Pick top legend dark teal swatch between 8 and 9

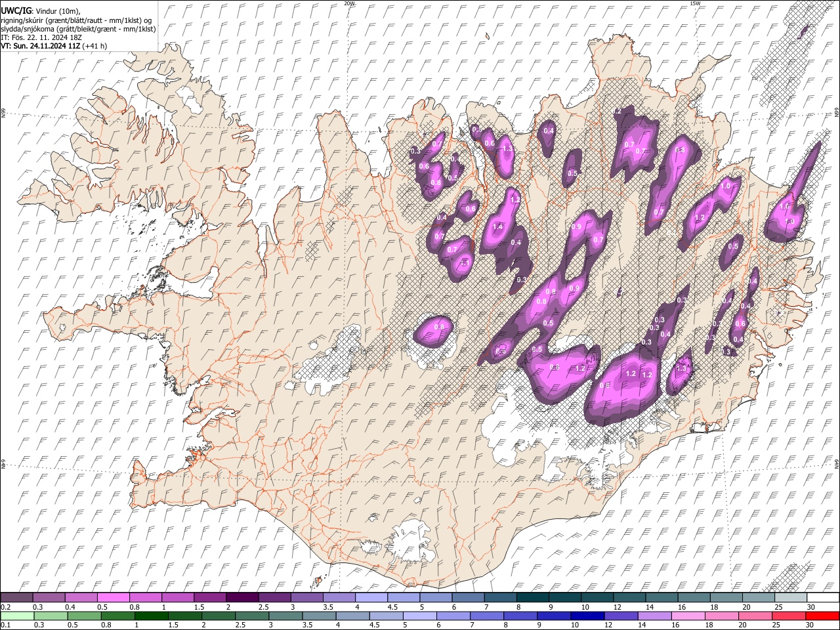click(x=532, y=598)
